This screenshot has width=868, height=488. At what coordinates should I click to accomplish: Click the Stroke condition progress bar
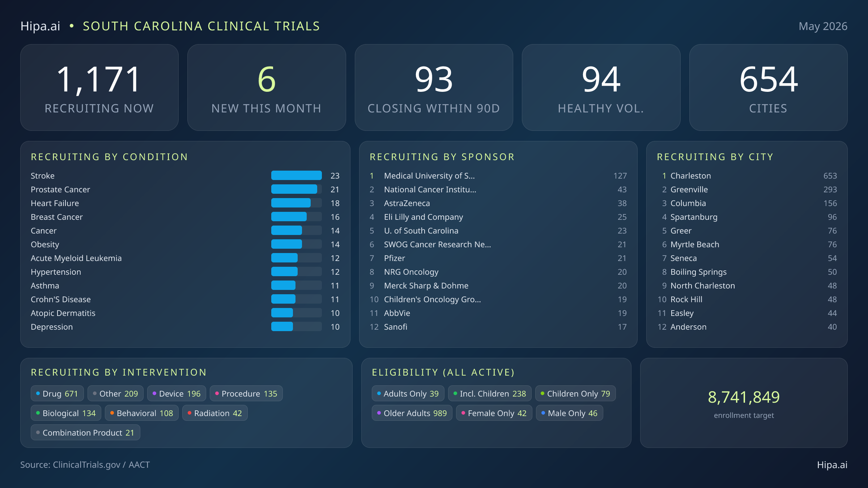297,176
